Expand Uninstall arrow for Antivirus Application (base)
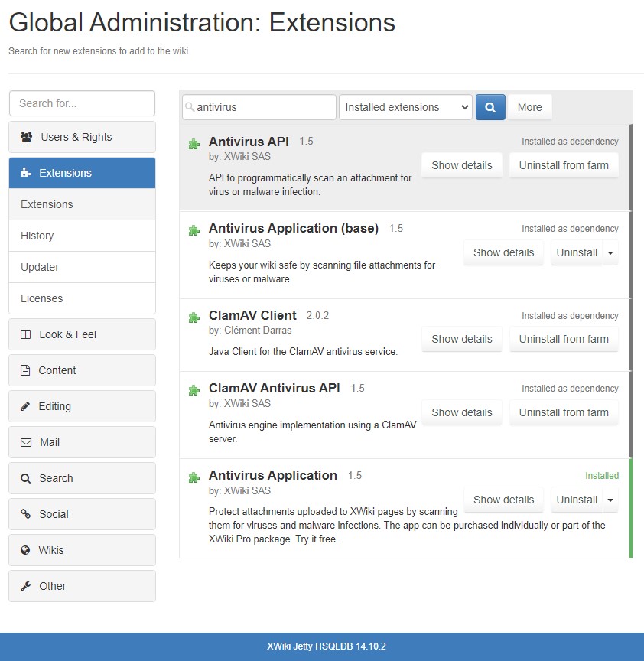This screenshot has width=644, height=661. click(610, 252)
